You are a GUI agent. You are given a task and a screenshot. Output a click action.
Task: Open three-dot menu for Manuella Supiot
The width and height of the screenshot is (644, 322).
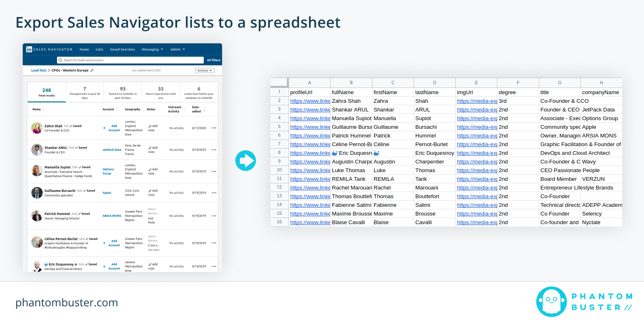(214, 171)
